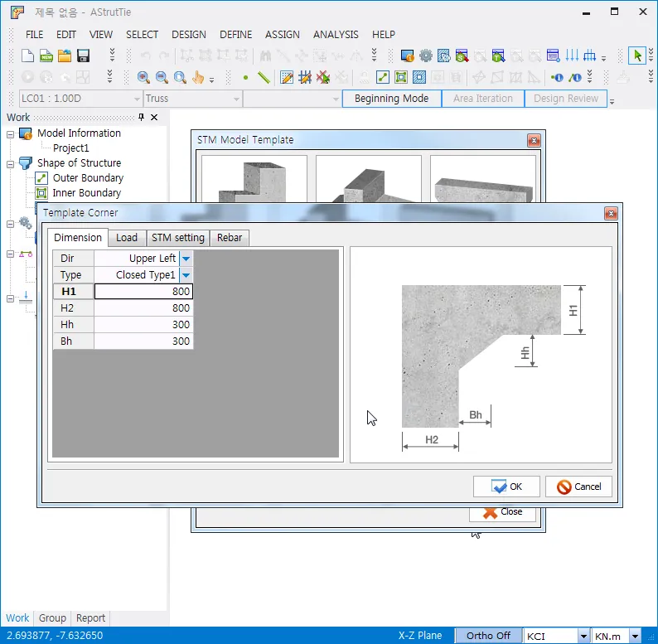The height and width of the screenshot is (644, 658).
Task: Activate the green Select arrow tool
Action: pyautogui.click(x=637, y=56)
